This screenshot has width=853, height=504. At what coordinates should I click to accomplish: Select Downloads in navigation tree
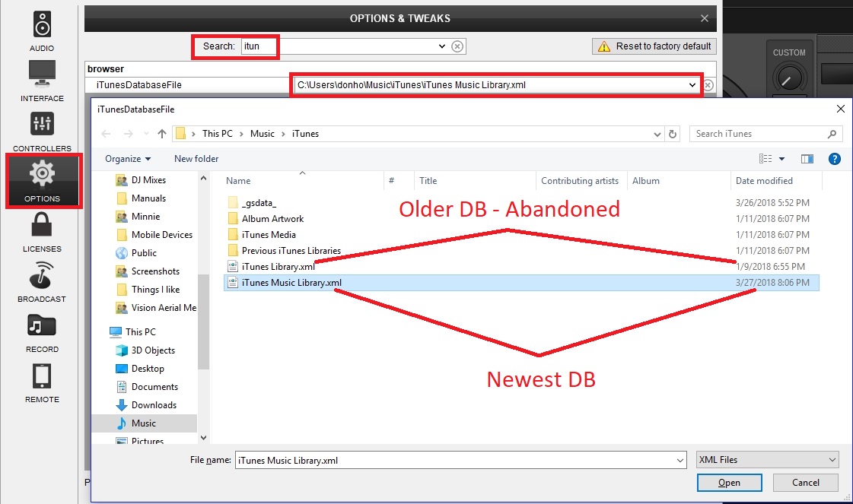[x=154, y=405]
